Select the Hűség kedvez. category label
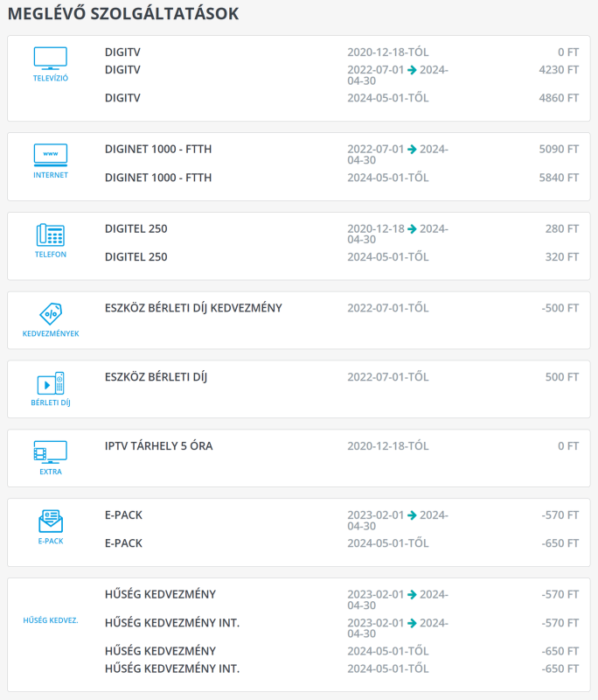The image size is (598, 700). pyautogui.click(x=50, y=620)
